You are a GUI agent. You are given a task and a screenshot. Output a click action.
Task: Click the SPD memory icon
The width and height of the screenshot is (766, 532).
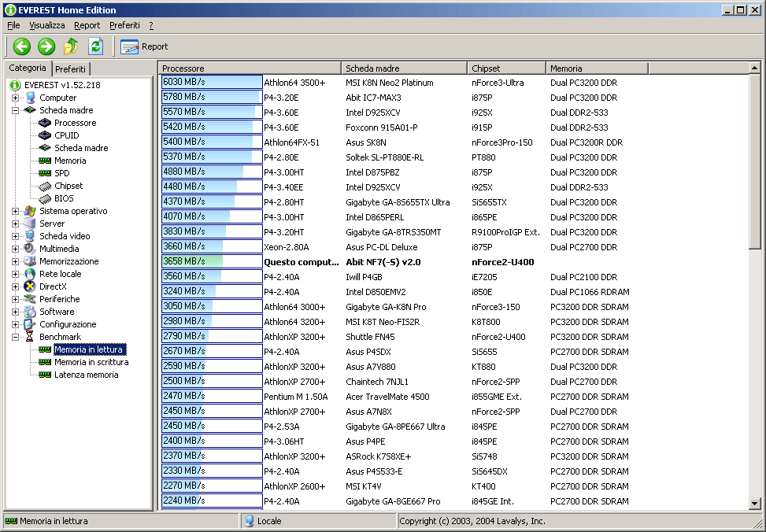45,173
